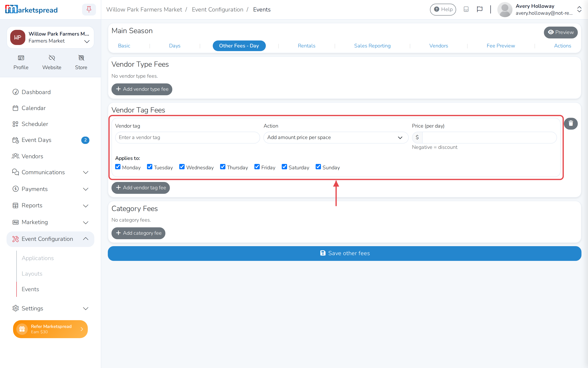
Task: Uncheck the Sunday checkbox
Action: pyautogui.click(x=318, y=167)
